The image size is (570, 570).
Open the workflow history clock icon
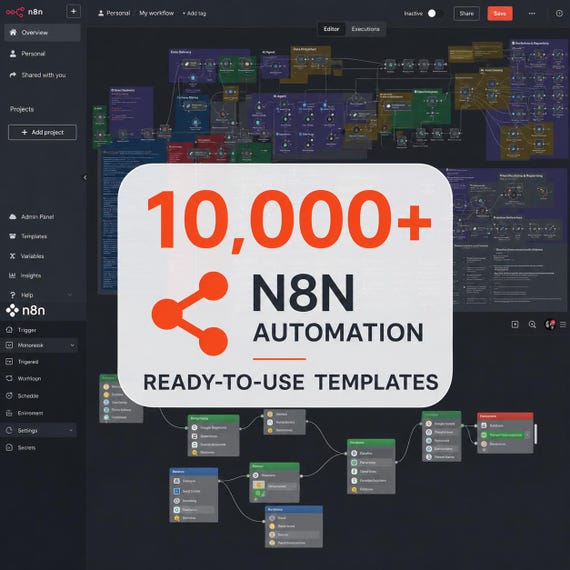559,13
